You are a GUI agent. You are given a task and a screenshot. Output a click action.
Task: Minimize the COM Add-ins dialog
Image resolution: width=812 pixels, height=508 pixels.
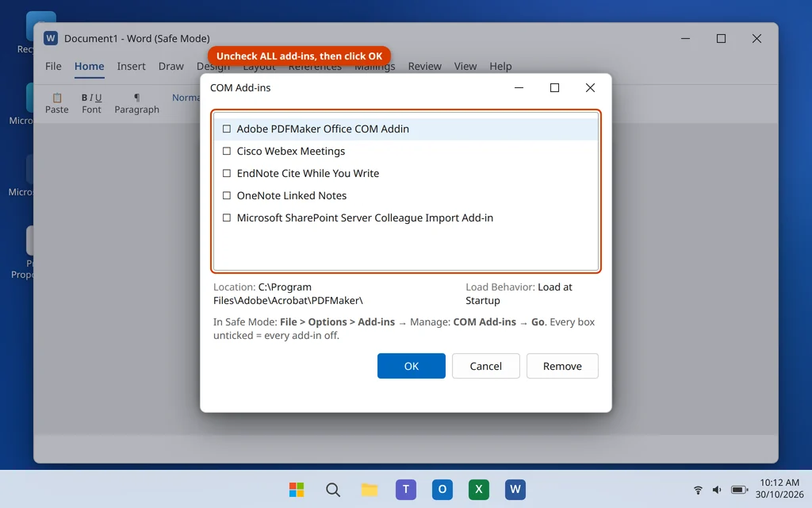click(x=519, y=87)
